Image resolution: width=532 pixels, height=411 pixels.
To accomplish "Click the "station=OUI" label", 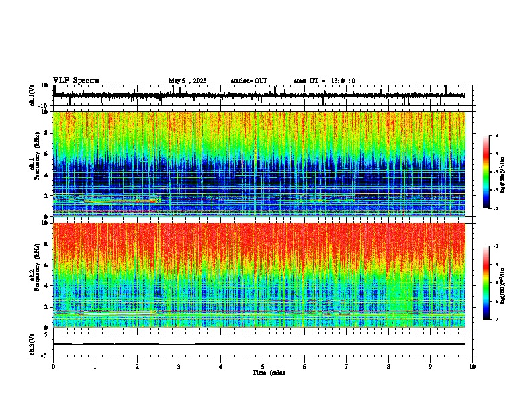I will coord(249,81).
